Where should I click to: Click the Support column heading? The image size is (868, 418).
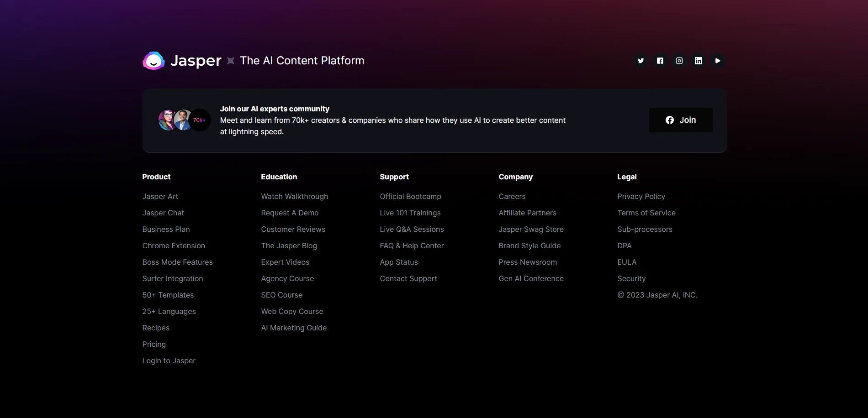(x=394, y=177)
